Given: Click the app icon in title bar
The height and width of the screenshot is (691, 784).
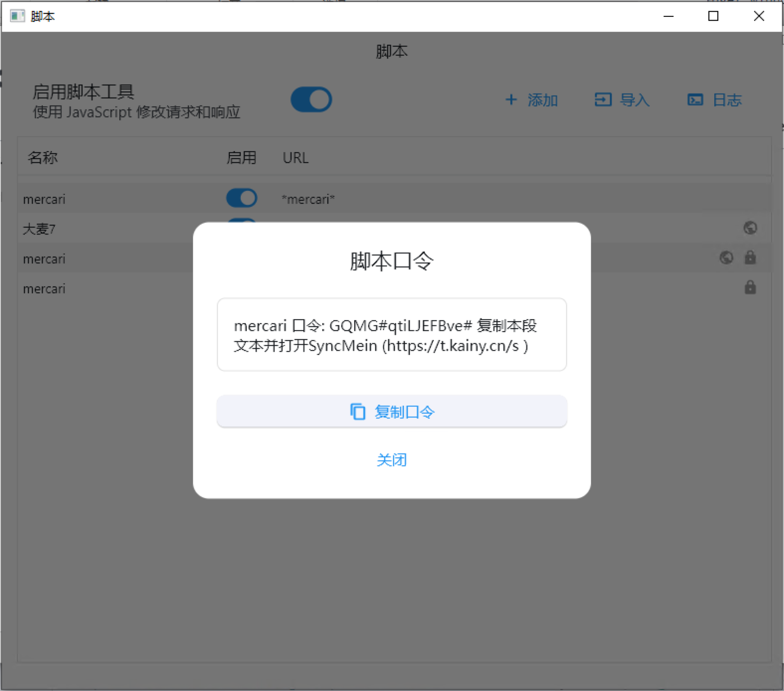Looking at the screenshot, I should [x=17, y=16].
